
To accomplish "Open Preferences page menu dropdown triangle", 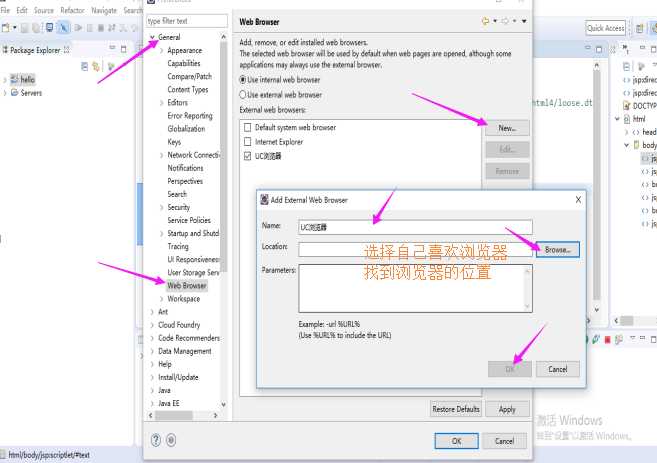I will (x=524, y=21).
